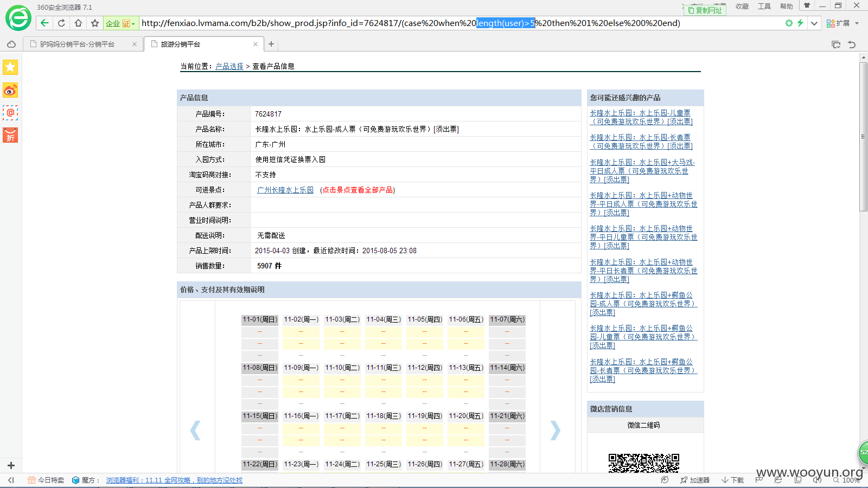The height and width of the screenshot is (488, 868).
Task: Add sidebar app with plus icon
Action: pyautogui.click(x=11, y=465)
